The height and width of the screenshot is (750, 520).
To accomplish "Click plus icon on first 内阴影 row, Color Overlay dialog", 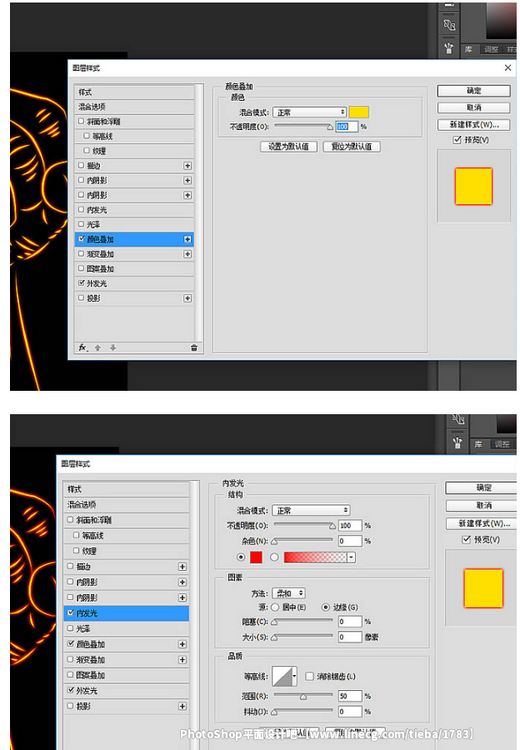I will tap(188, 180).
